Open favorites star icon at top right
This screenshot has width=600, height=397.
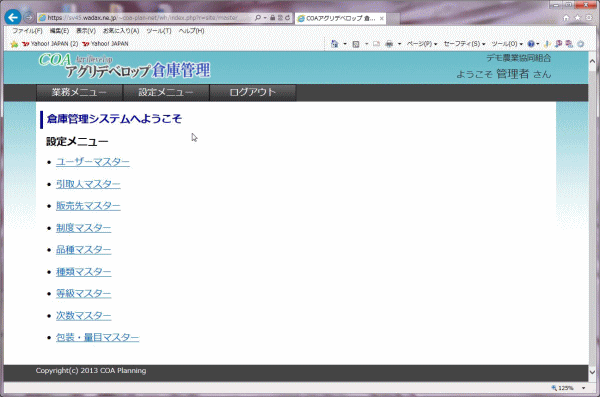[577, 18]
